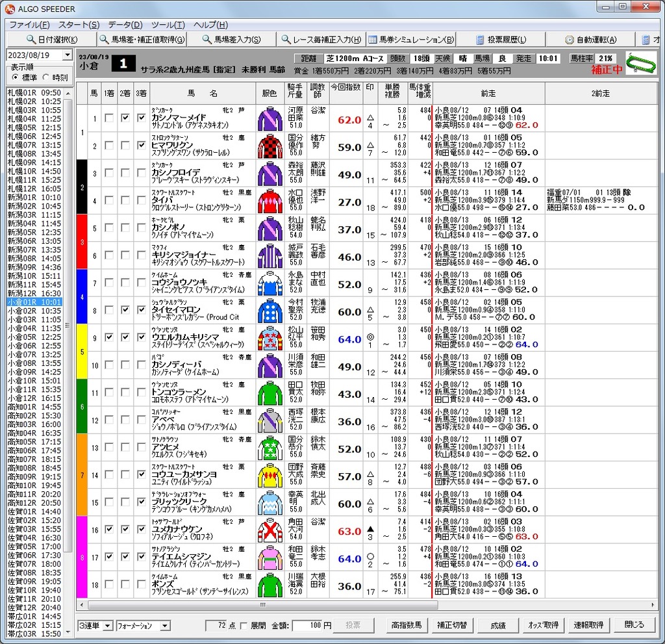
Task: Click the 速報取得 button
Action: click(x=588, y=625)
